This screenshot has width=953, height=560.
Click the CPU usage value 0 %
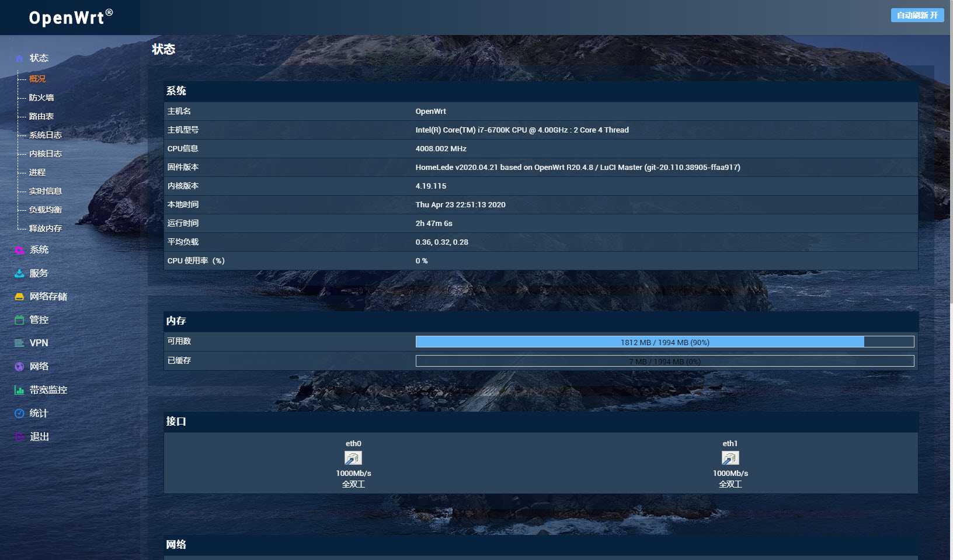pos(422,260)
